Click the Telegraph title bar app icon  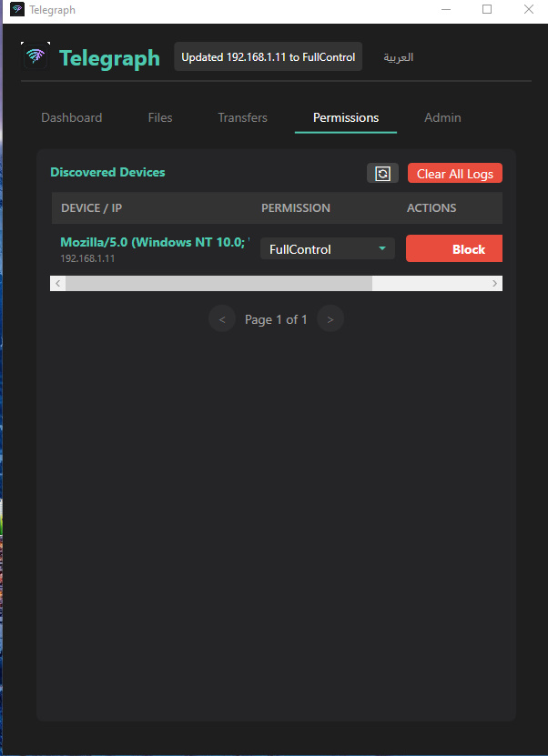17,10
